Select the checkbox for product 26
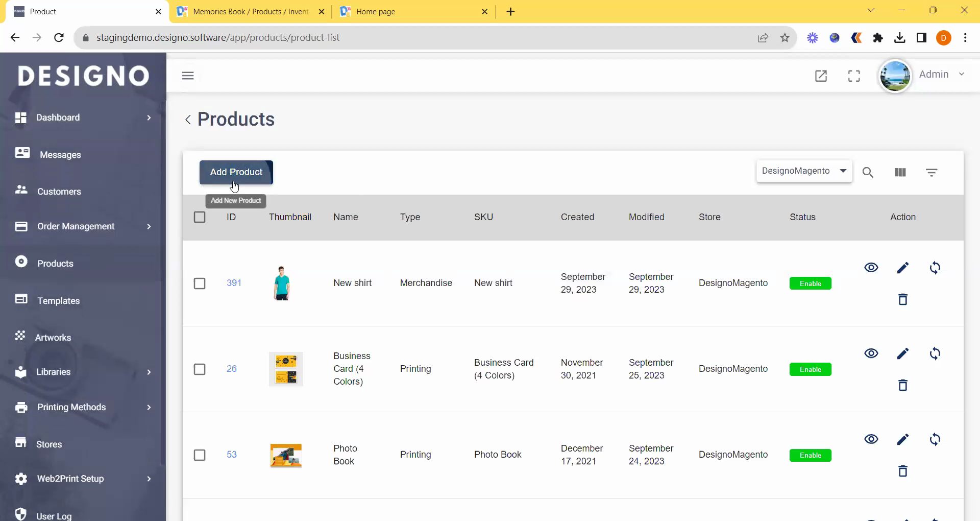Viewport: 980px width, 521px height. (200, 369)
